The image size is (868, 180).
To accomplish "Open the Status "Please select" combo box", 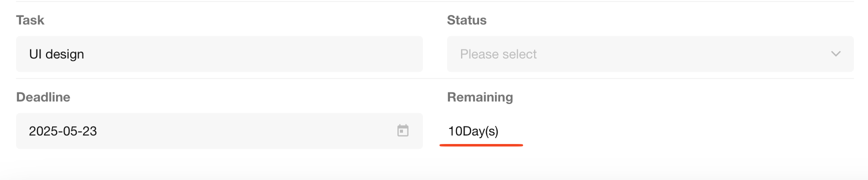I will tap(650, 54).
